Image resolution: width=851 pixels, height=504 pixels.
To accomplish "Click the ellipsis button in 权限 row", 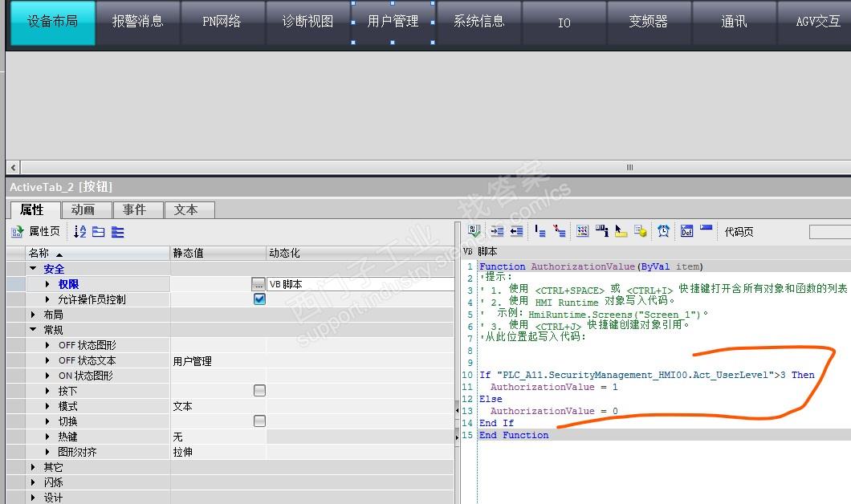I will pyautogui.click(x=259, y=284).
